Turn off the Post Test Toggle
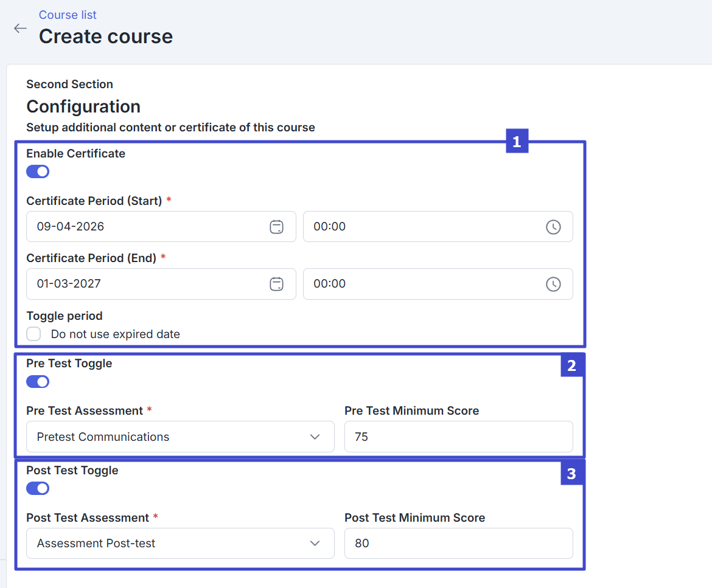 tap(38, 489)
